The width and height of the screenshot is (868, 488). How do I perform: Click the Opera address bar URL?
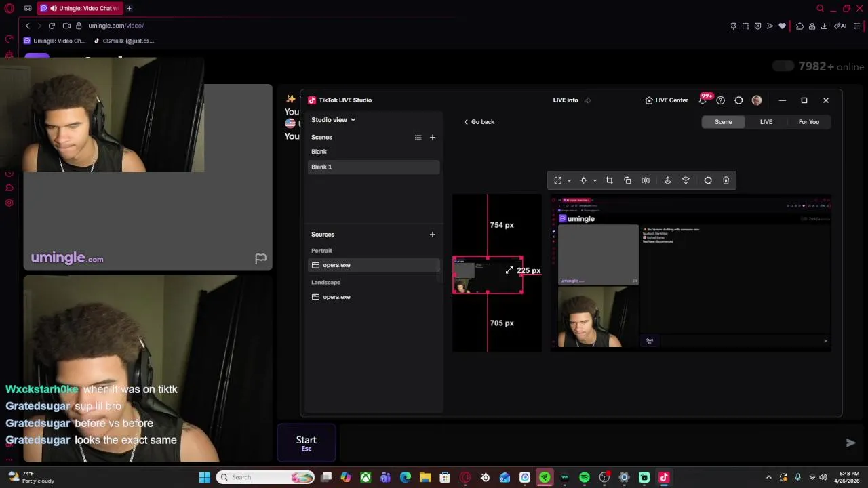(116, 26)
